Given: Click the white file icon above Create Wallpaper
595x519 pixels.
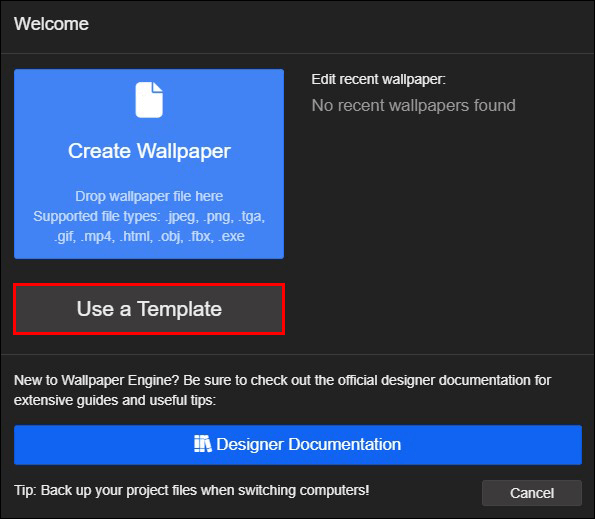Looking at the screenshot, I should 149,100.
